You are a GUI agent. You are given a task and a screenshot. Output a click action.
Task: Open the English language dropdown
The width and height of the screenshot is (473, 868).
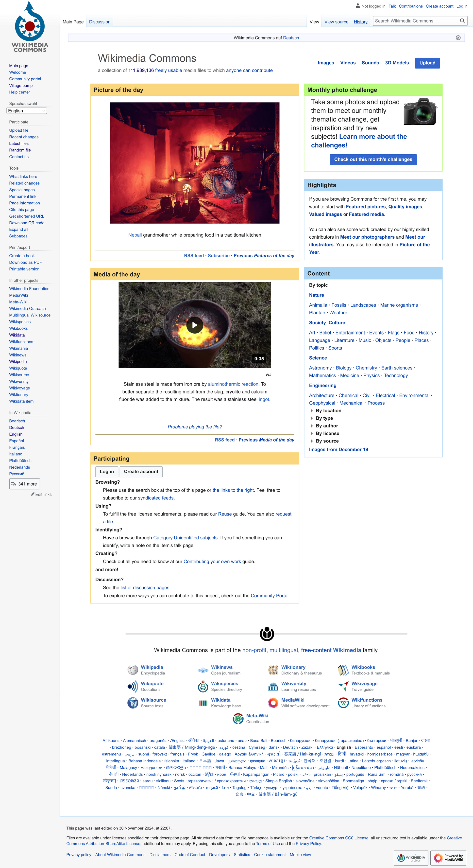27,111
